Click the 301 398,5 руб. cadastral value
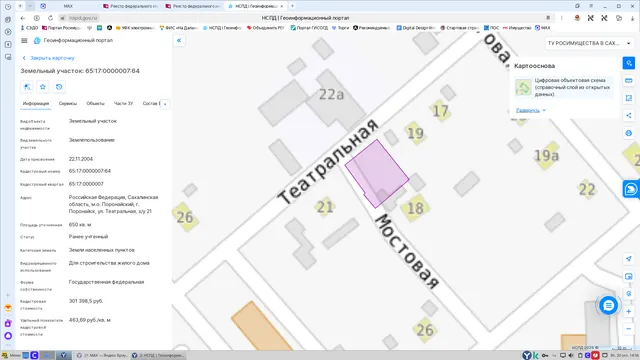Image resolution: width=640 pixels, height=360 pixels. (86, 301)
